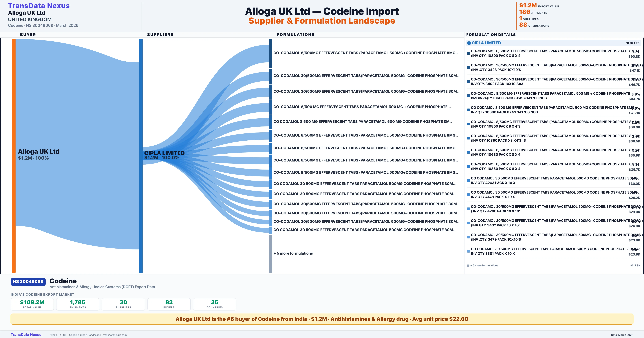The image size is (644, 338).
Task: Click the 82 Buyers stat card
Action: click(x=169, y=304)
